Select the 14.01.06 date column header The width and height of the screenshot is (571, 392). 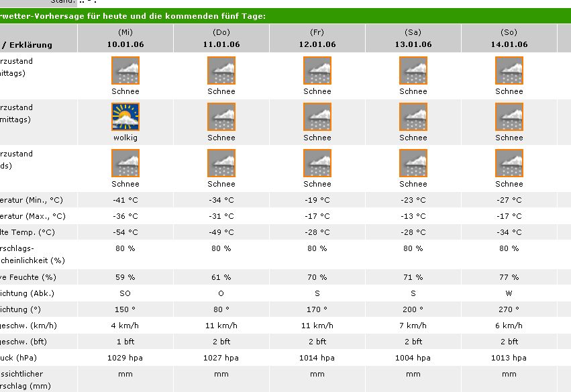509,44
